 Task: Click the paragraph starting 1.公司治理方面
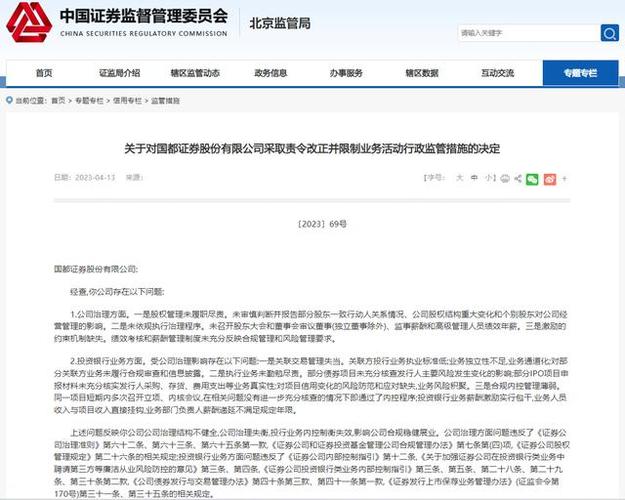311,326
